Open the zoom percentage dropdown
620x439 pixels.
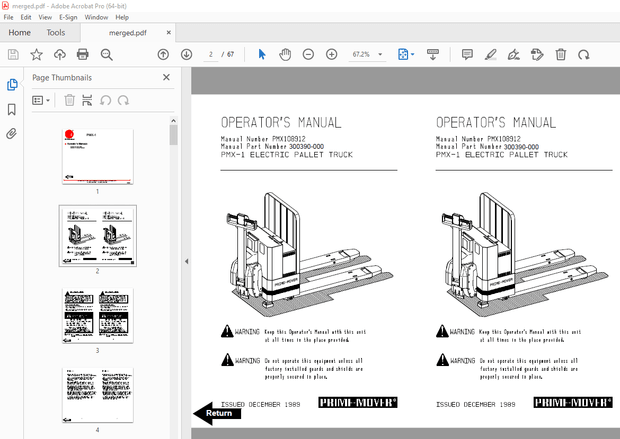click(x=380, y=54)
